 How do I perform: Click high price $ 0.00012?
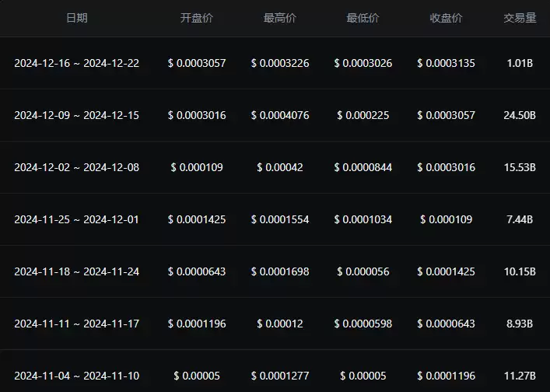click(280, 324)
